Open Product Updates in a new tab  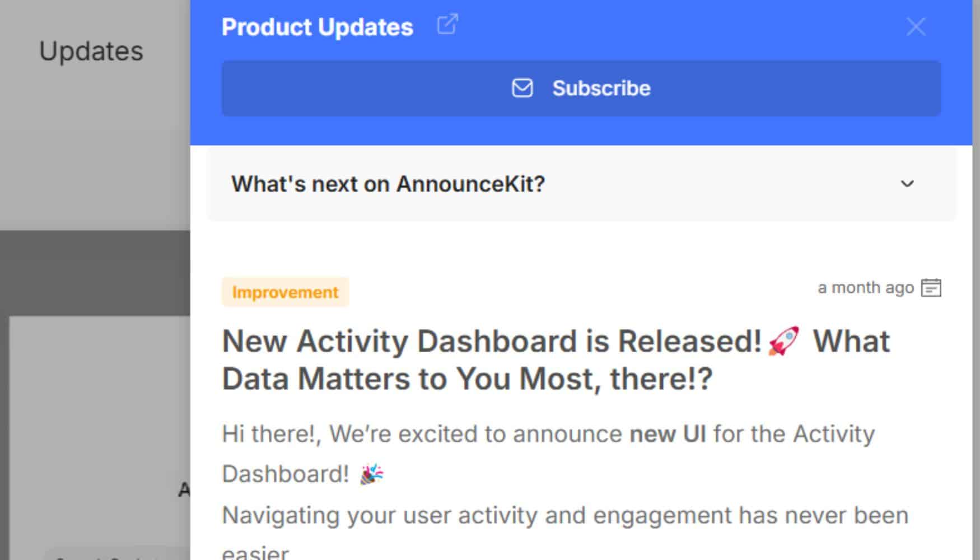447,25
